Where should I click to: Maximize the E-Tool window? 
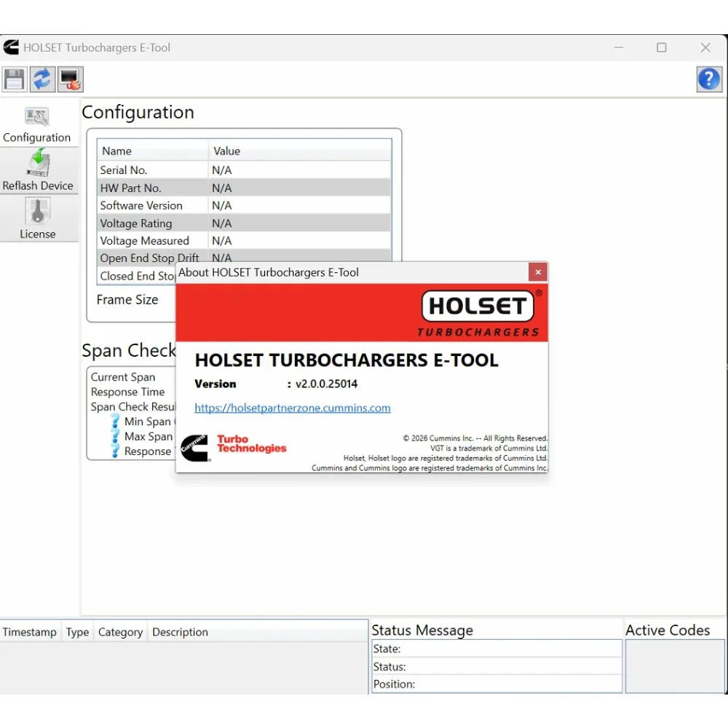tap(662, 47)
